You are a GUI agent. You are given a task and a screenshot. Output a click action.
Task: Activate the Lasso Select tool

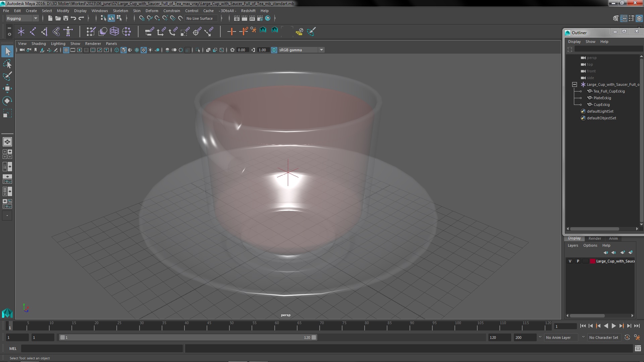pyautogui.click(x=7, y=64)
